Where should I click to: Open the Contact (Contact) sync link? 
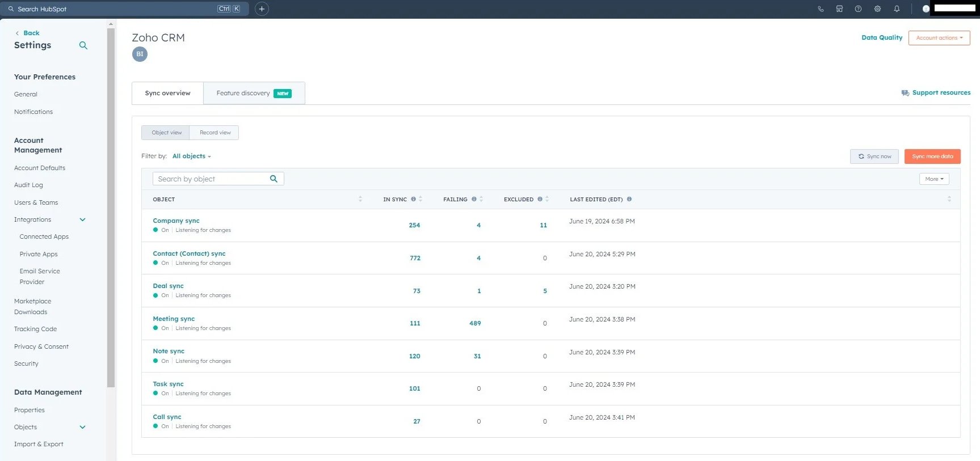coord(189,254)
